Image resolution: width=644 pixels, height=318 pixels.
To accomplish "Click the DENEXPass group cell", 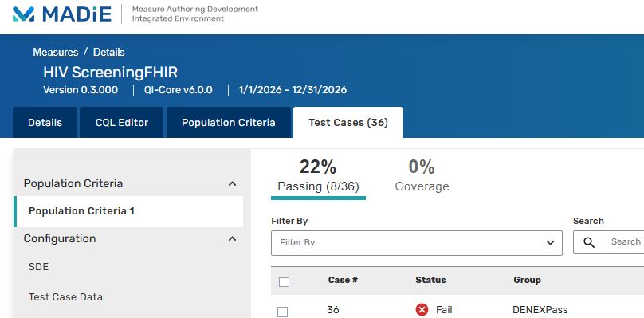I will (540, 310).
